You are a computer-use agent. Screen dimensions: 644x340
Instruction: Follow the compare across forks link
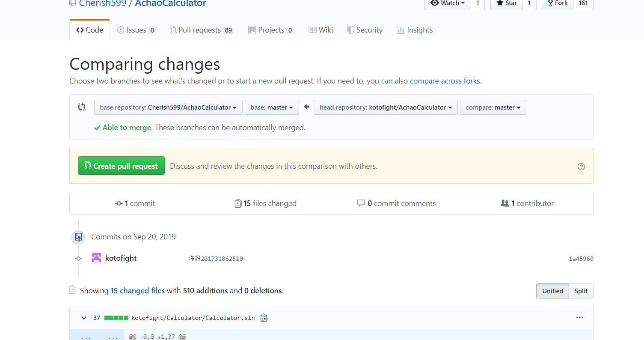[445, 81]
